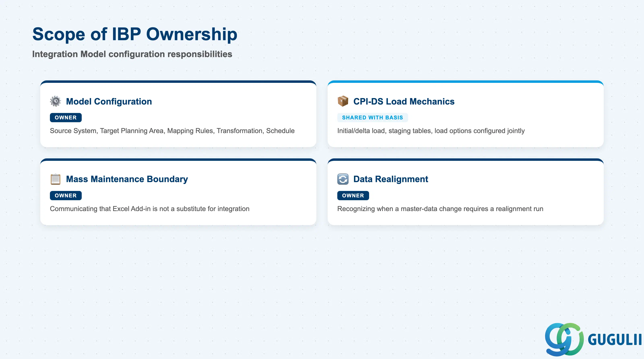Click the text starting Source System, Target Planning Area
Viewport: 644px width, 359px height.
(172, 131)
